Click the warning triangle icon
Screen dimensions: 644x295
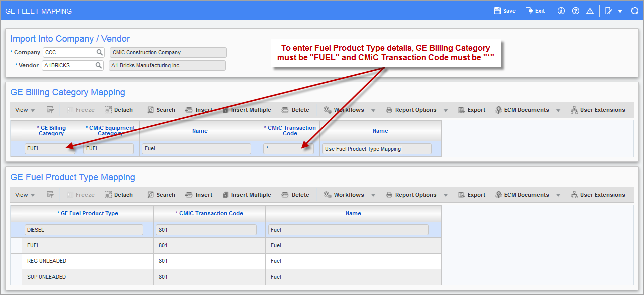click(x=590, y=11)
